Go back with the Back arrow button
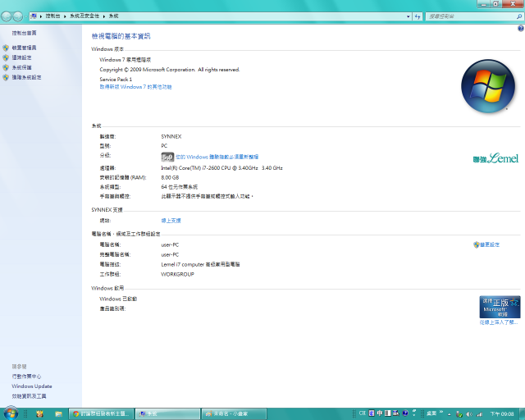The height and width of the screenshot is (420, 525). [x=6, y=16]
